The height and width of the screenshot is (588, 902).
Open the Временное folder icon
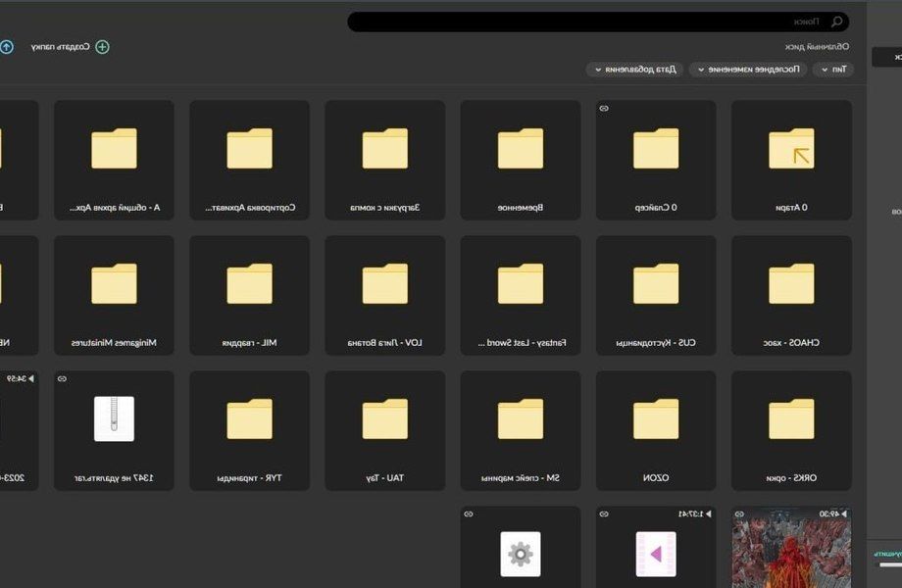coord(521,148)
